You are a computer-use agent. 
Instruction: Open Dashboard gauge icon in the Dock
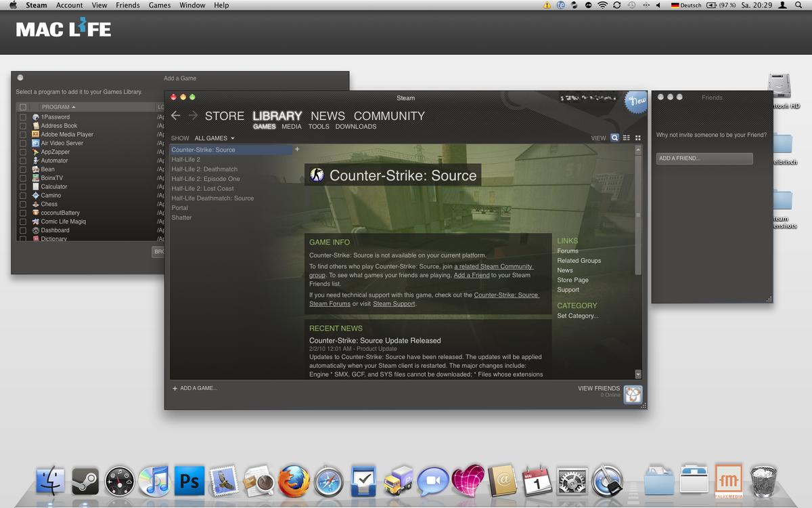[120, 482]
